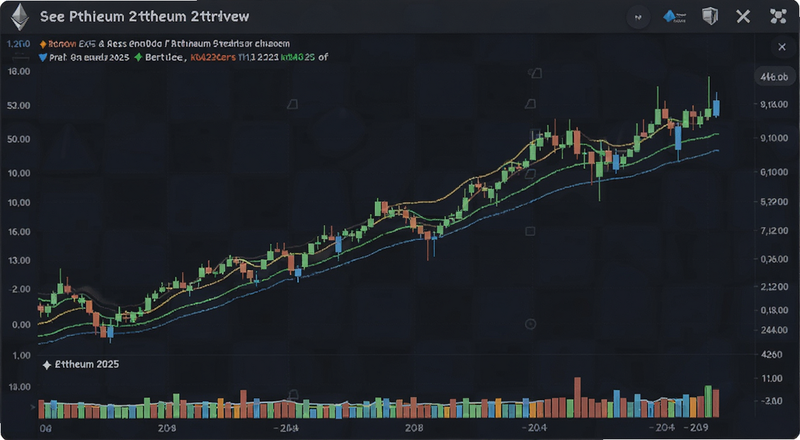Viewport: 800px width, 440px height.
Task: Click the 9,10.00 right axis label
Action: (774, 138)
